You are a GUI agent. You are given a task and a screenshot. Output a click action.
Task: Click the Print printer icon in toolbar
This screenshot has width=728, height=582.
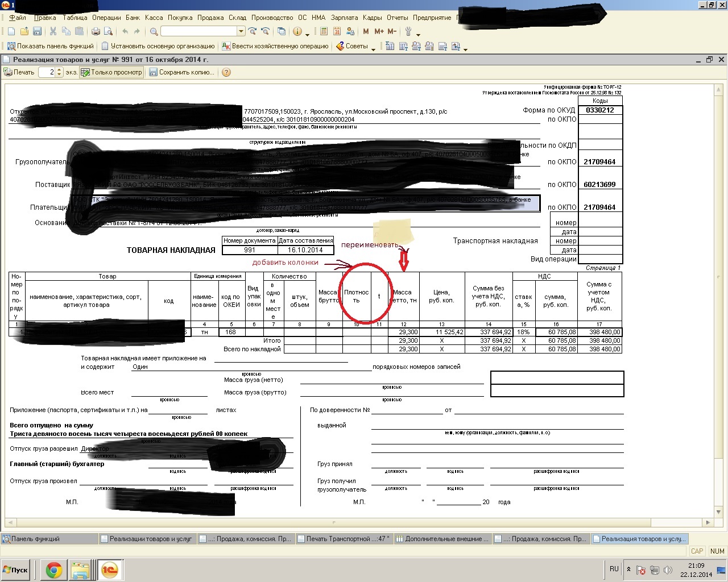coord(96,32)
